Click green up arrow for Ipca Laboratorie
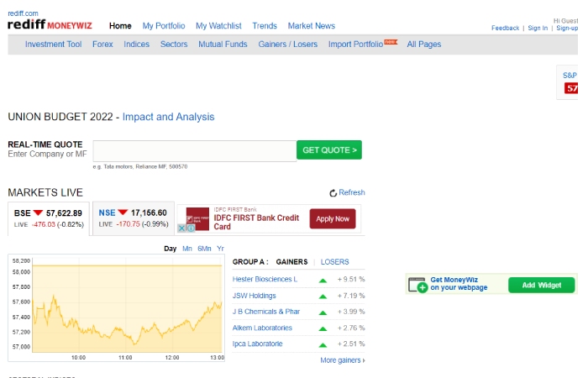 click(x=323, y=345)
